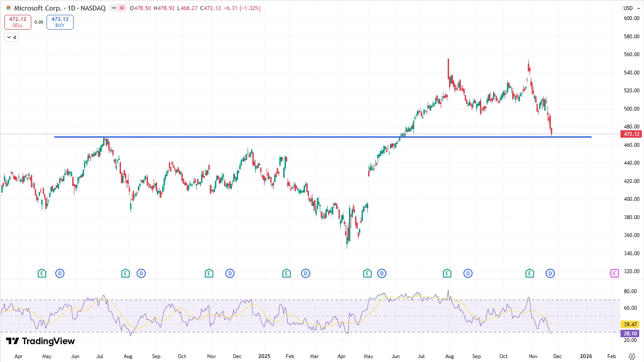The width and height of the screenshot is (644, 362).
Task: Click the red current price tag on the price axis
Action: point(631,134)
